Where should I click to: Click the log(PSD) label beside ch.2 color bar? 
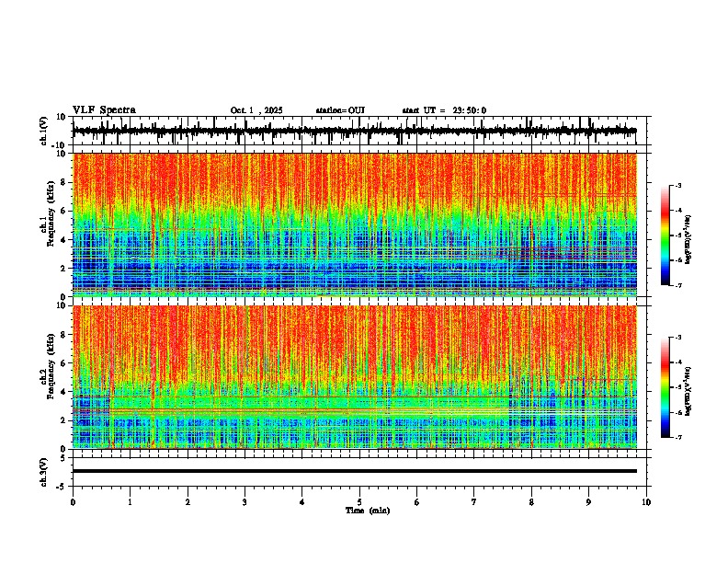[x=689, y=392]
